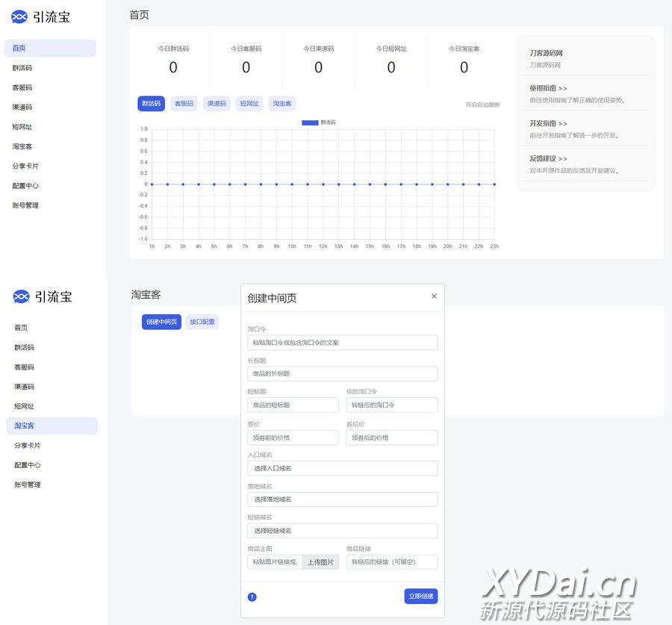
Task: Open the 开发指南 >> link
Action: pyautogui.click(x=549, y=124)
